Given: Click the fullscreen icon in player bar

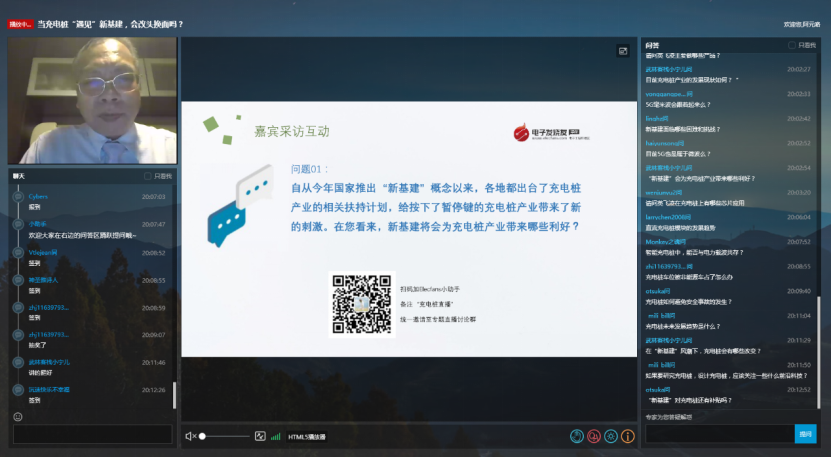Looking at the screenshot, I should pos(260,436).
